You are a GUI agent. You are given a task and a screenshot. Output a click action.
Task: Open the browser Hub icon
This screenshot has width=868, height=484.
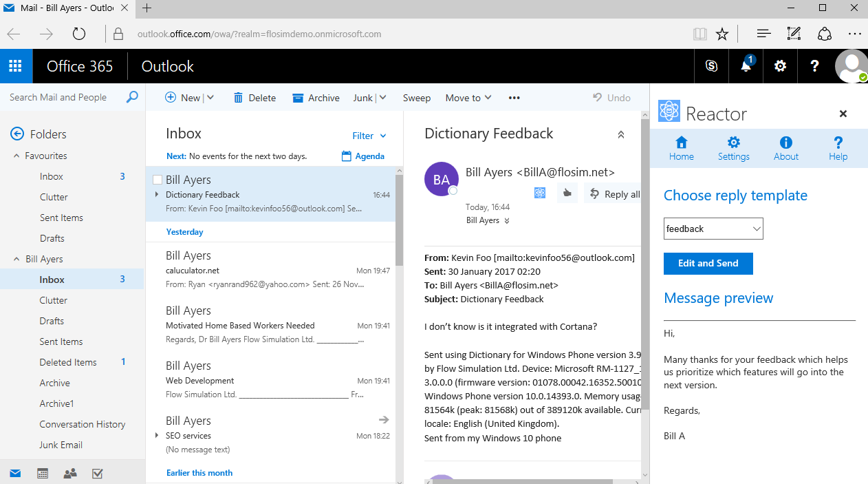pos(763,34)
